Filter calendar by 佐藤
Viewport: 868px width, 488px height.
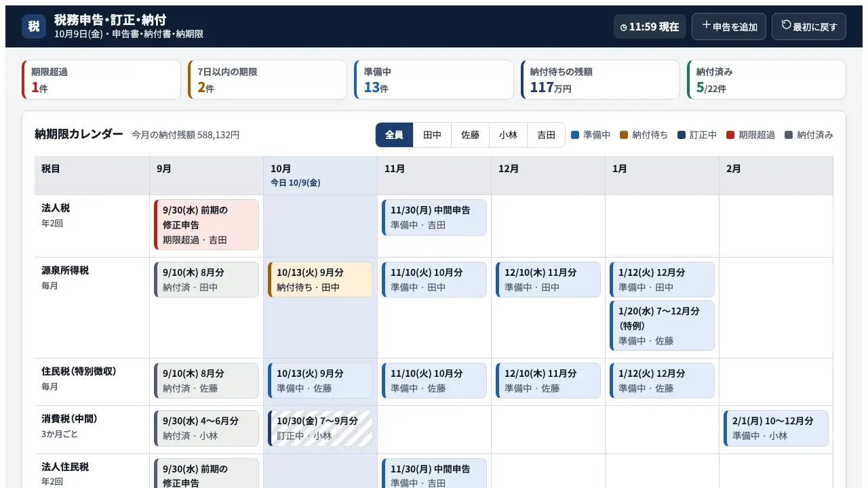tap(471, 135)
